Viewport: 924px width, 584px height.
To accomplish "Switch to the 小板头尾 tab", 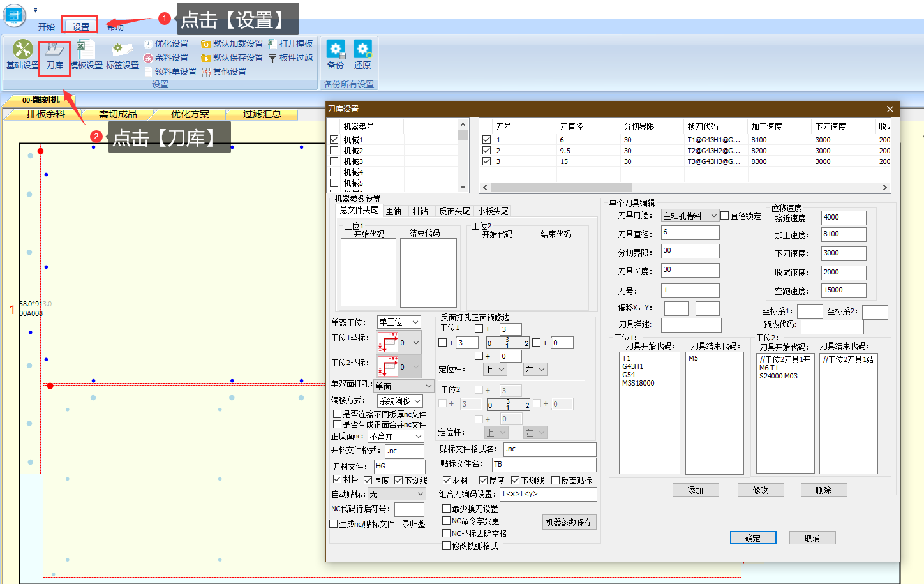I will click(493, 211).
